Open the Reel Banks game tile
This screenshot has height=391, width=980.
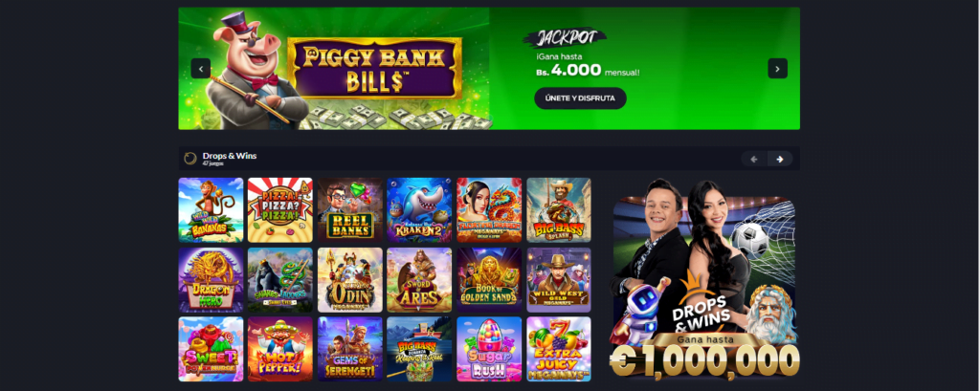tap(350, 210)
